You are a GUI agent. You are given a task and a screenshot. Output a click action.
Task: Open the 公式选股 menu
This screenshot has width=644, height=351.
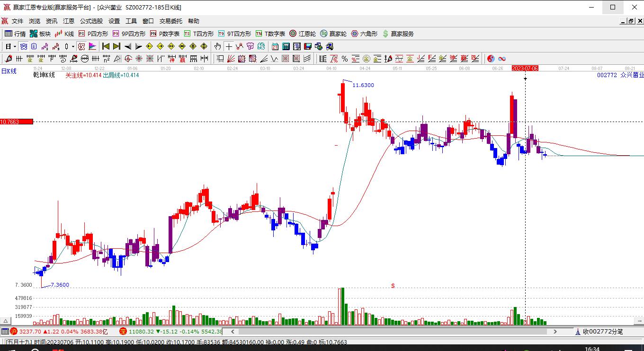(x=91, y=21)
